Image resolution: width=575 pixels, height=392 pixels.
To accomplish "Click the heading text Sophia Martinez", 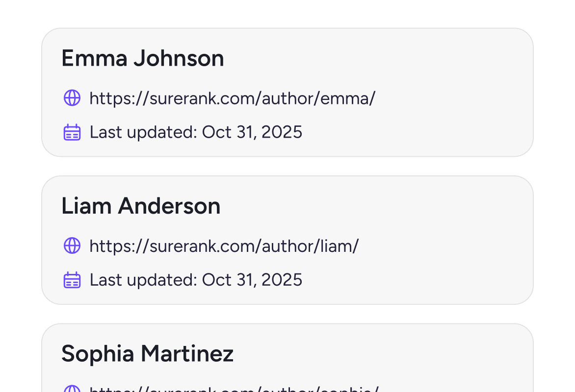I will click(x=147, y=353).
